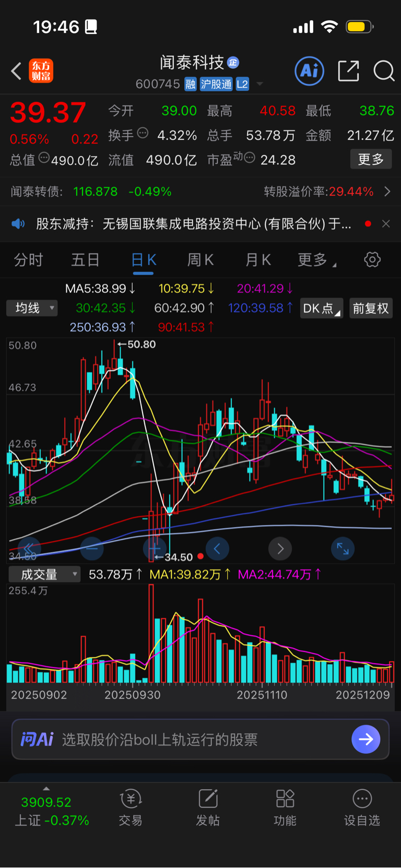
Task: Open the 东方财富 logo icon
Action: tap(41, 71)
